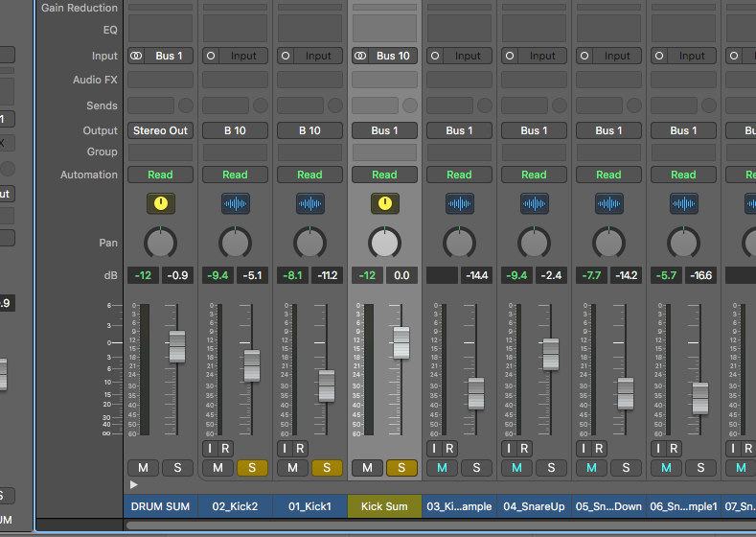This screenshot has height=537, width=756.
Task: Open 04_SnareUp Read automation menu
Action: [535, 175]
